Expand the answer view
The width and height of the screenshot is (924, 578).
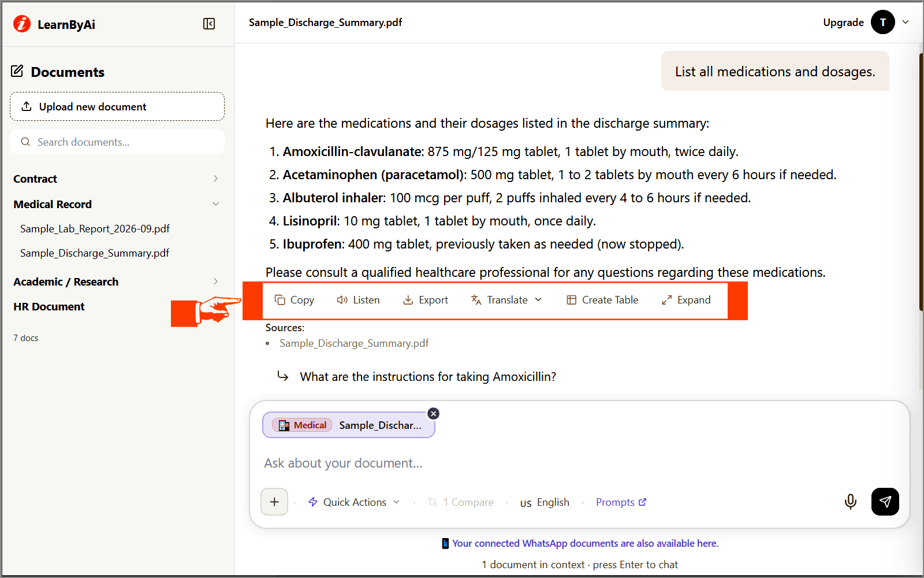(x=686, y=300)
